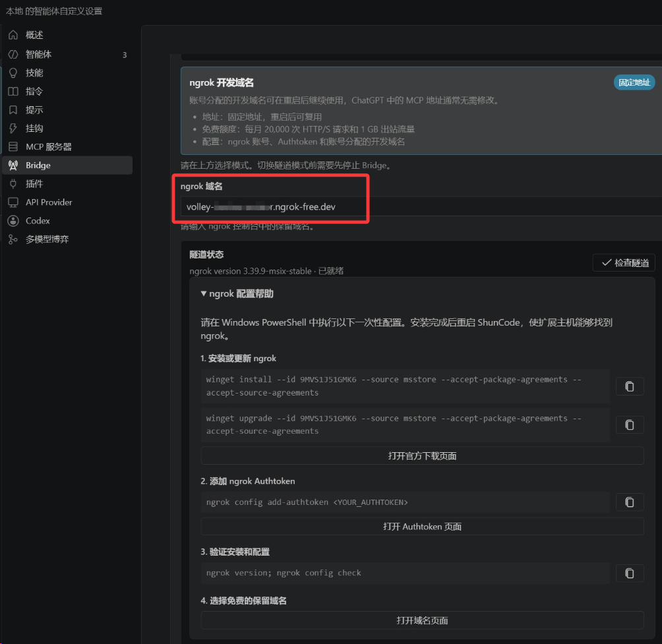The height and width of the screenshot is (644, 662).
Task: Click the 提示 bookmark icon
Action: (13, 110)
